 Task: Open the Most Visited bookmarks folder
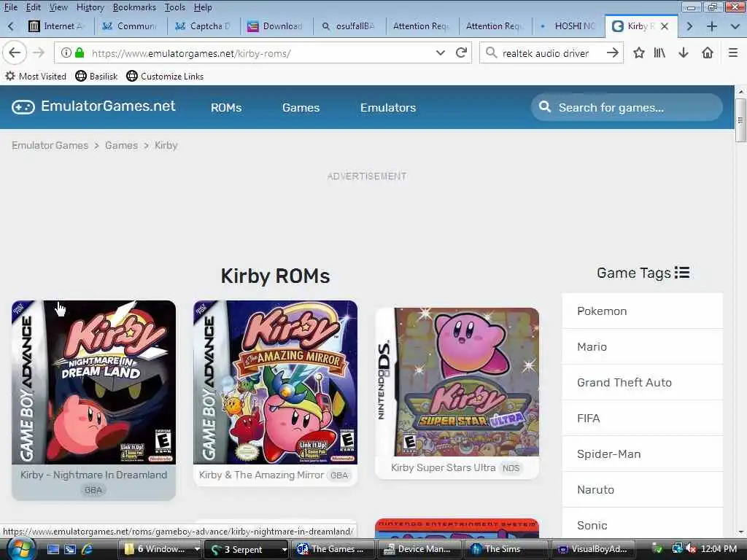pos(36,76)
